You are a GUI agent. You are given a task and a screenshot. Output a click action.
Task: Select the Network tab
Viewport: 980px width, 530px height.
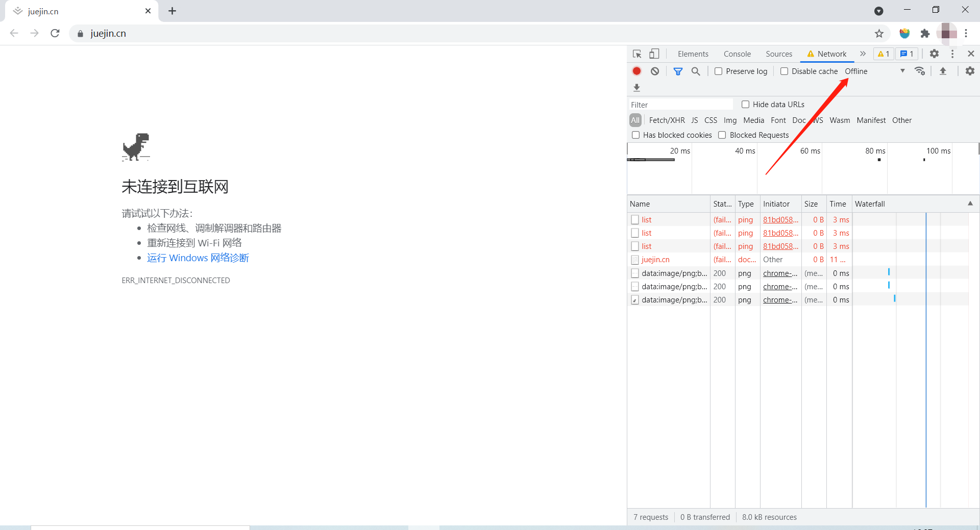pyautogui.click(x=826, y=54)
